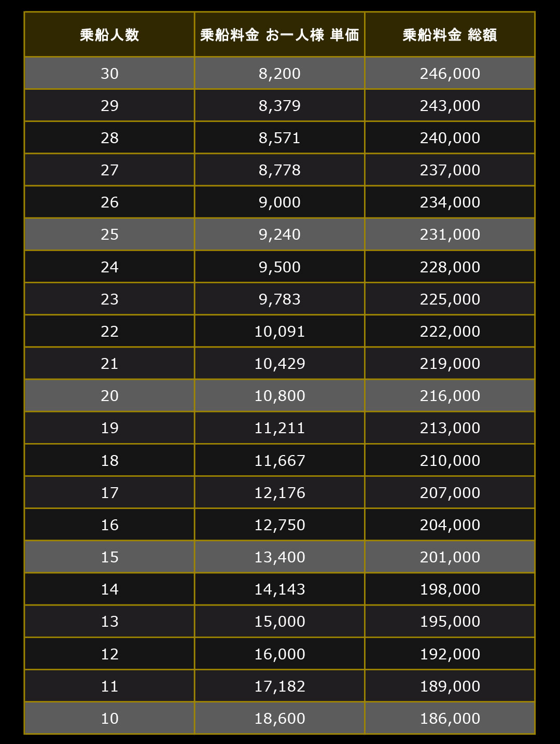
Task: Select the total cell 246,000
Action: pyautogui.click(x=450, y=73)
